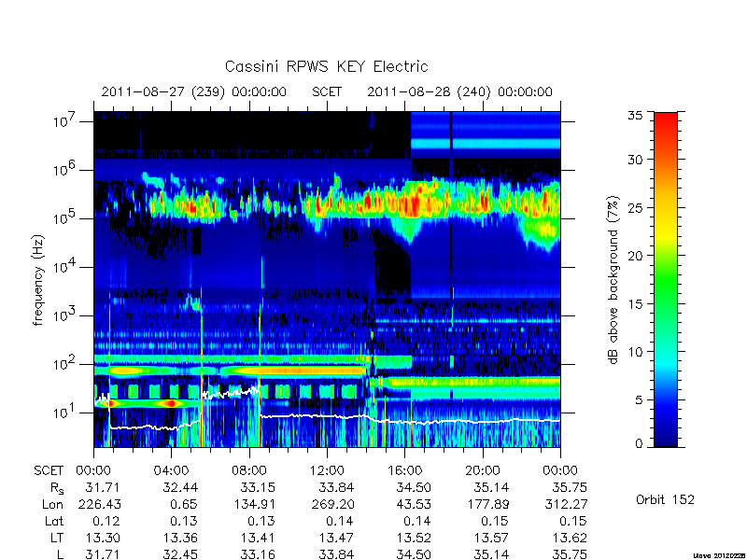This screenshot has height=560, width=747.
Task: Click color bar tick value '10'
Action: coord(635,352)
